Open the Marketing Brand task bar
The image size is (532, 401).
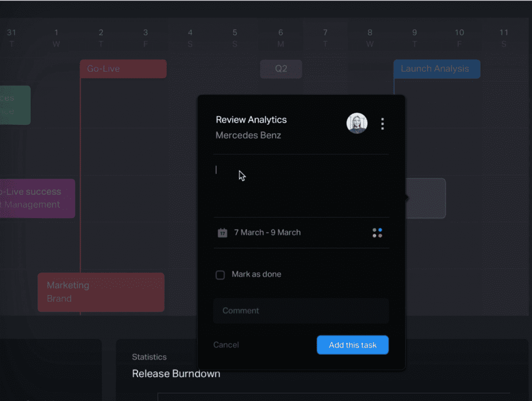coord(101,292)
